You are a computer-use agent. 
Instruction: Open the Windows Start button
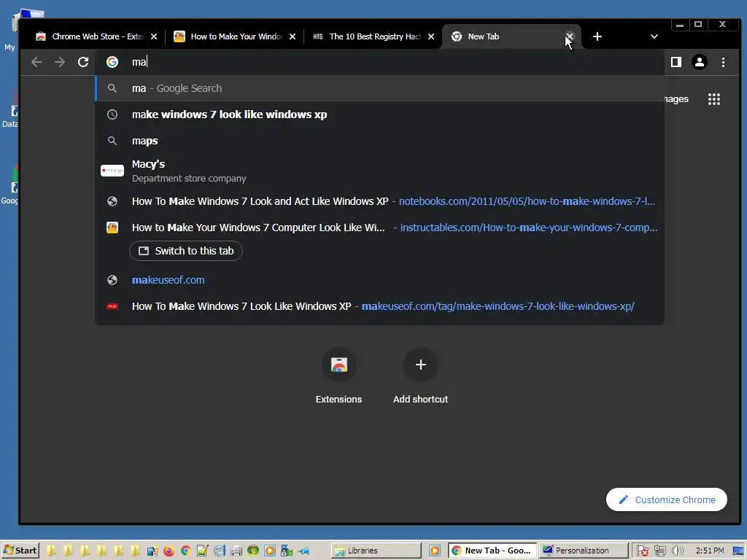click(x=20, y=551)
